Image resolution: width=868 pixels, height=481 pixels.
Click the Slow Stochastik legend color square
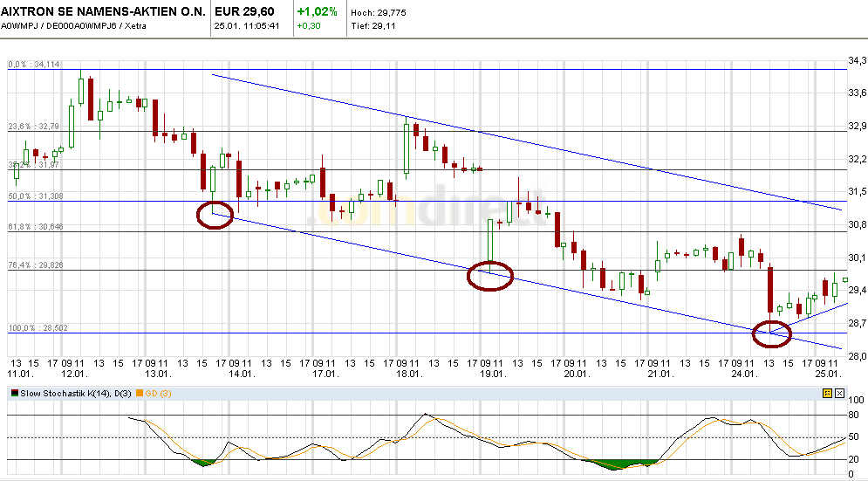pos(14,394)
